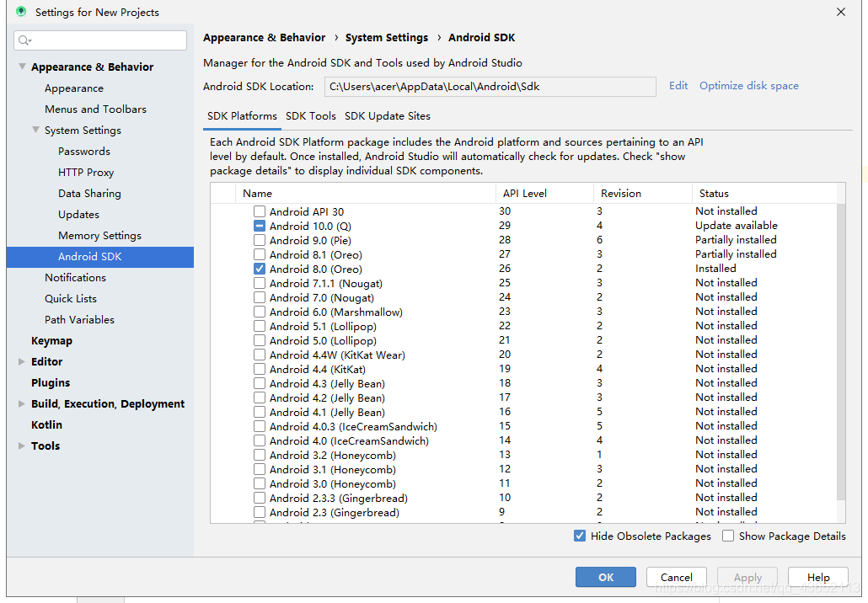This screenshot has width=868, height=603.
Task: Open the SDK Update Sites tab
Action: click(387, 116)
